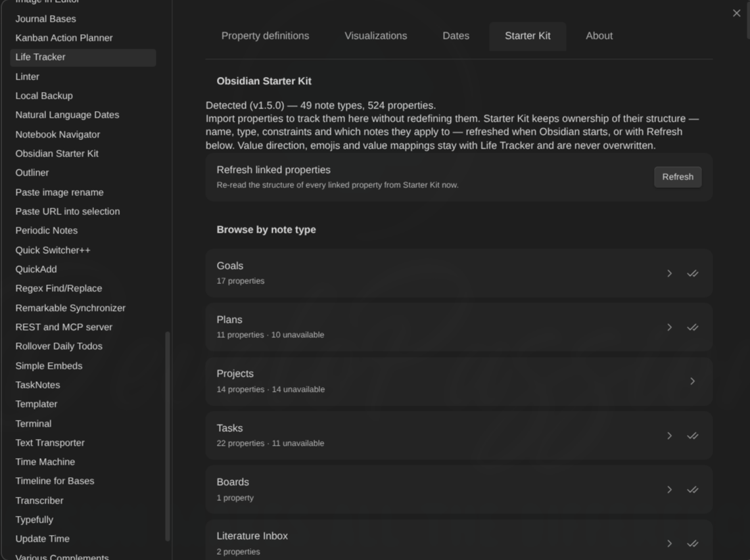This screenshot has width=750, height=560.
Task: Click the Goals note type title
Action: pyautogui.click(x=229, y=266)
